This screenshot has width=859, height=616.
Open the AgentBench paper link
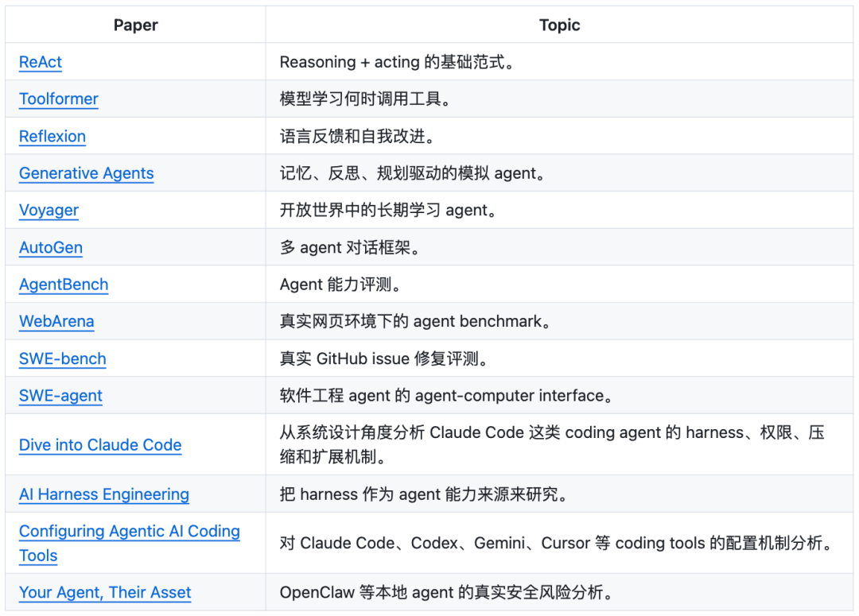coord(64,285)
